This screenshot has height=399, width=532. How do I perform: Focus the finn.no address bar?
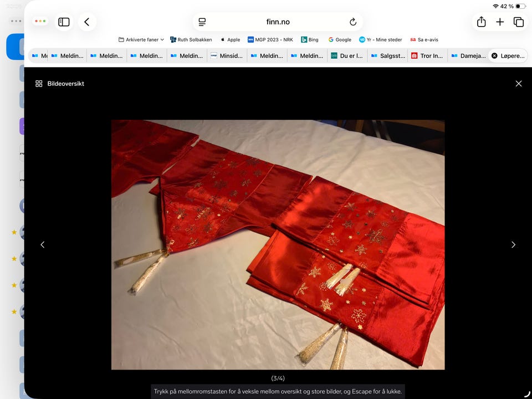point(278,22)
